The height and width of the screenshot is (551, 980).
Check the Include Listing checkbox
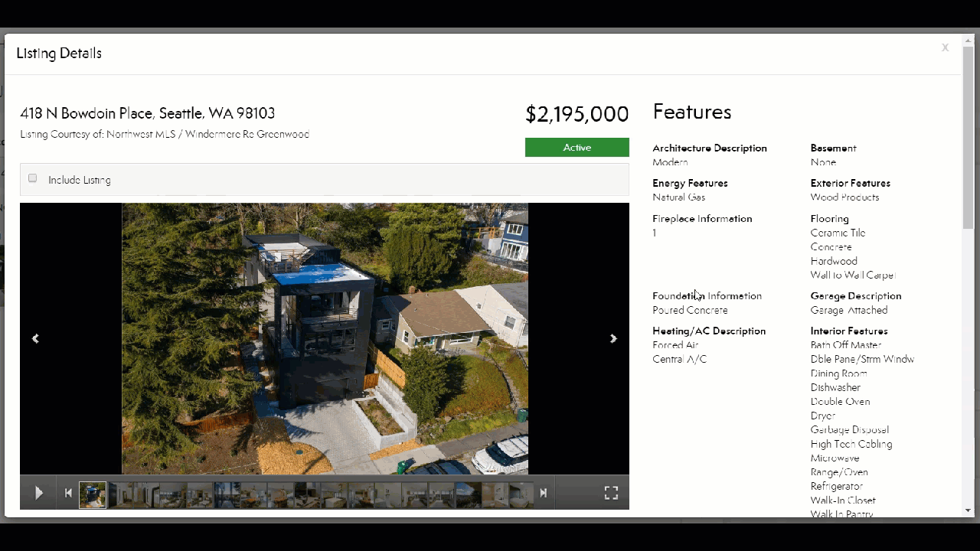(x=33, y=178)
